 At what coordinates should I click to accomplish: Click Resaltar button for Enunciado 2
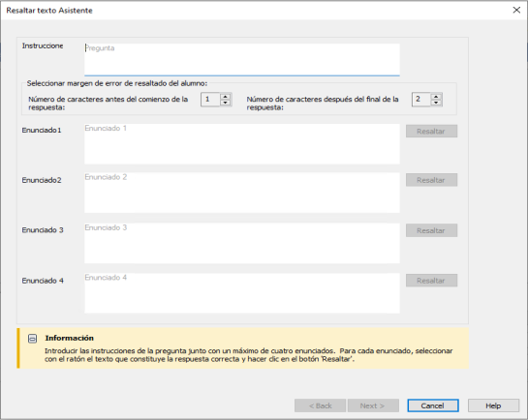(x=431, y=180)
